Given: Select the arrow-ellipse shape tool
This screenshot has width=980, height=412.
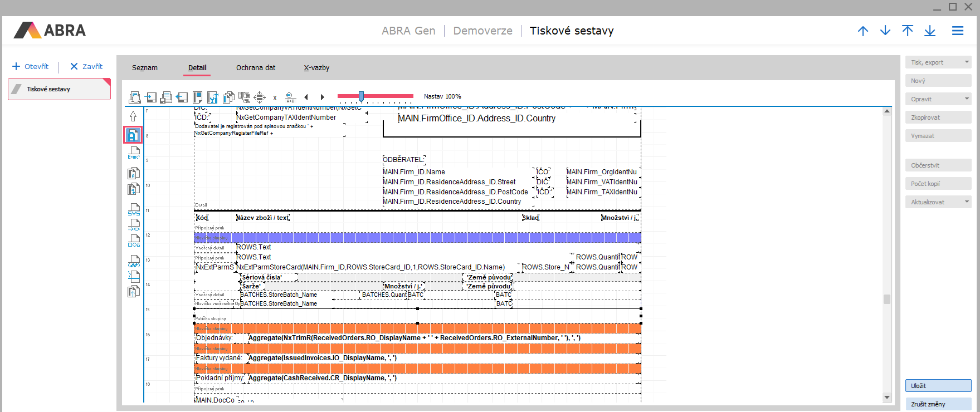Looking at the screenshot, I should (x=134, y=225).
